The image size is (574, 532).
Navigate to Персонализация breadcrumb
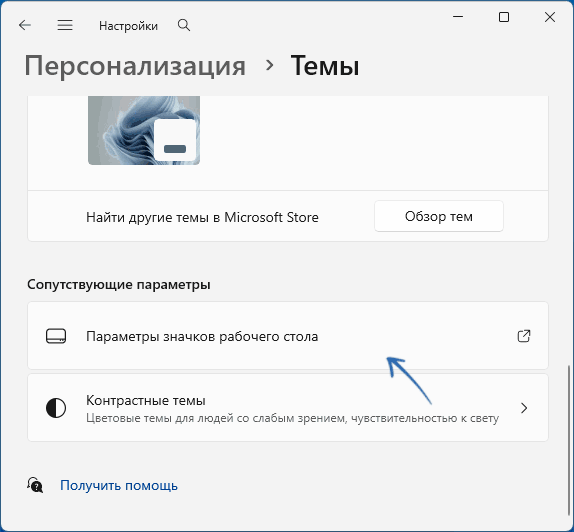(x=135, y=66)
